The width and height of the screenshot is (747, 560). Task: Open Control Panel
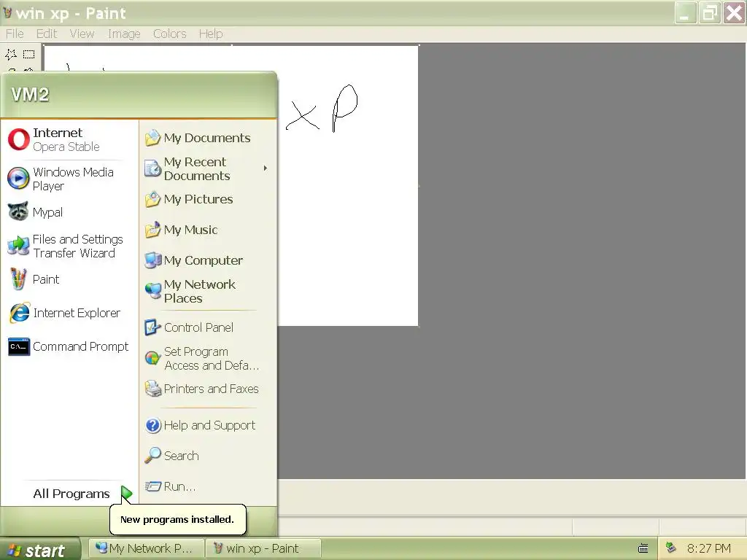[208, 327]
